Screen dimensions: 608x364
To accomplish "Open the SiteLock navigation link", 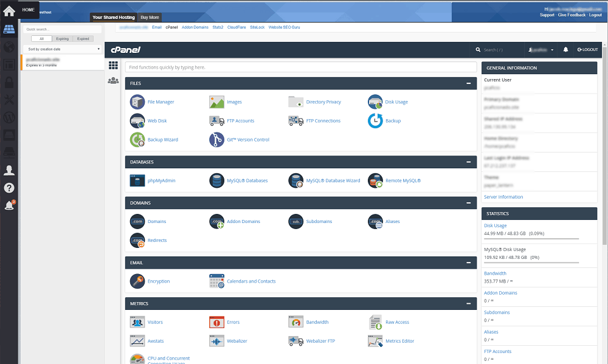I will coord(257,27).
